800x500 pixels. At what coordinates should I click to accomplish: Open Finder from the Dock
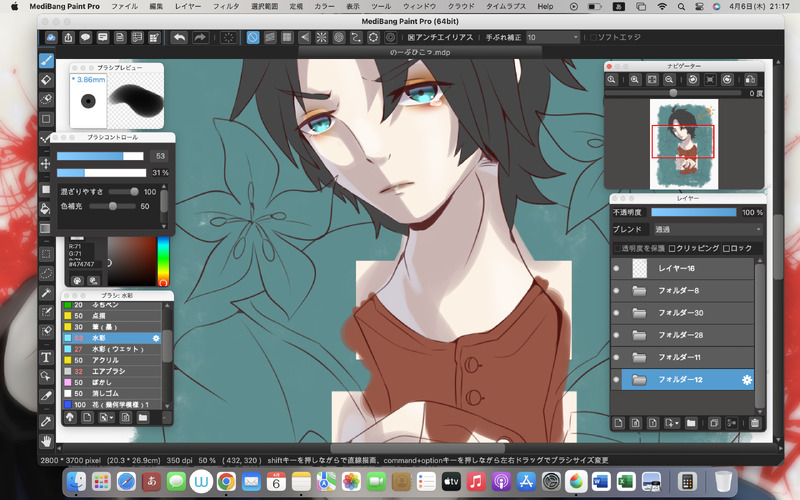77,481
